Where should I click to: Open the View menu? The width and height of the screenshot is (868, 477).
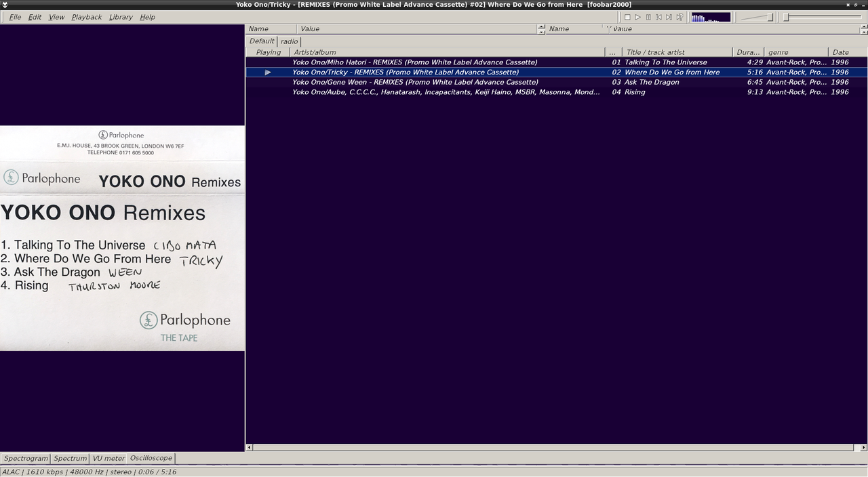coord(56,17)
